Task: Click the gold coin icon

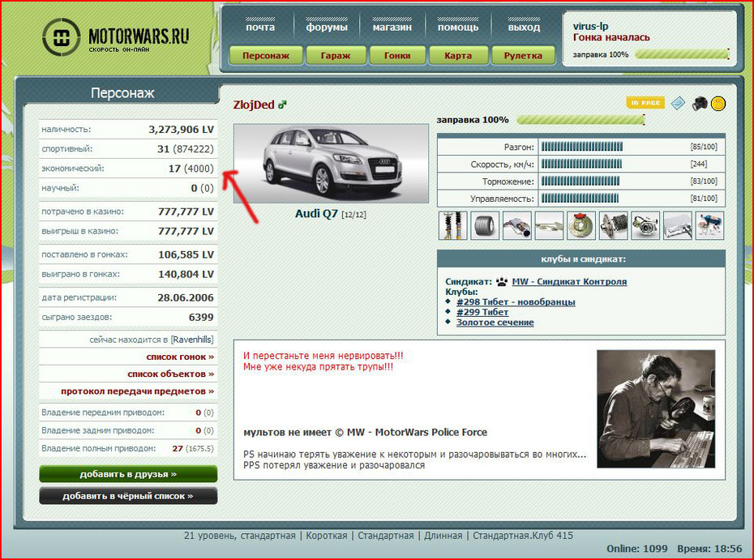Action: pyautogui.click(x=718, y=104)
